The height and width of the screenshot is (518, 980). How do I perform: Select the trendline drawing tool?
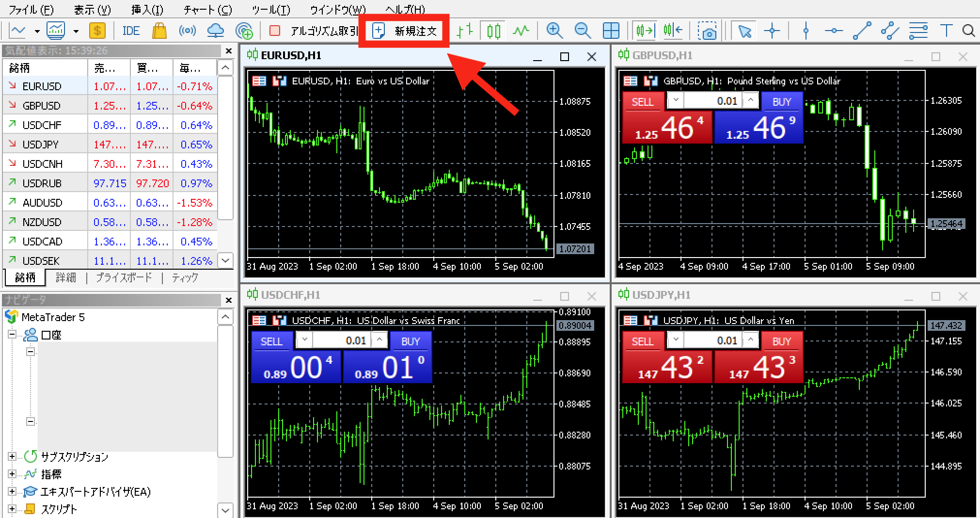click(x=862, y=31)
